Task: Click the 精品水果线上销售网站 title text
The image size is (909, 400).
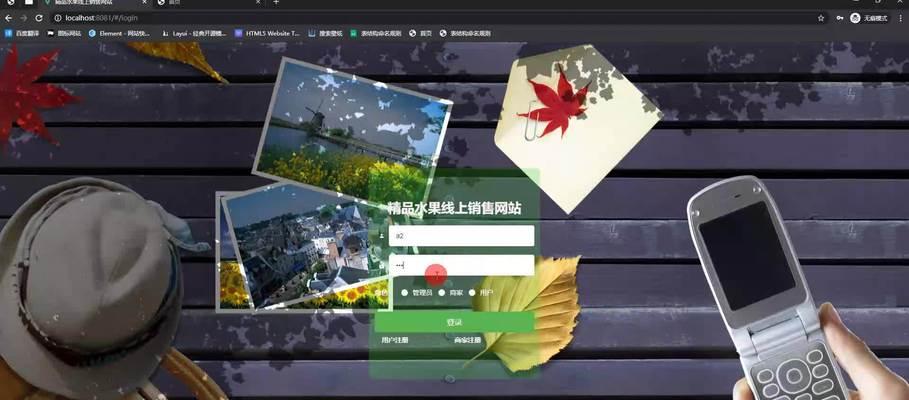Action: (454, 208)
